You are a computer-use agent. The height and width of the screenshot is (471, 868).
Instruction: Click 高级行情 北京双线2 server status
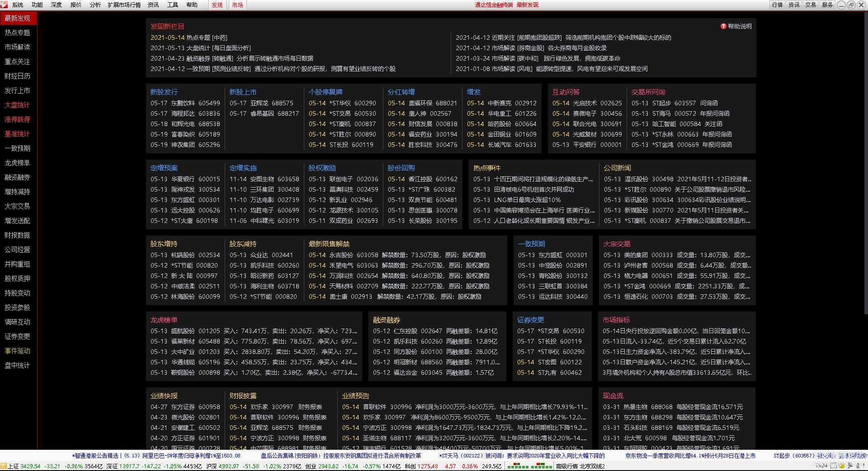(580, 466)
